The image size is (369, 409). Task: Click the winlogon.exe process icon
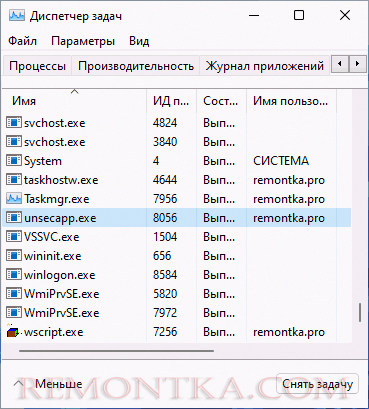coord(14,275)
